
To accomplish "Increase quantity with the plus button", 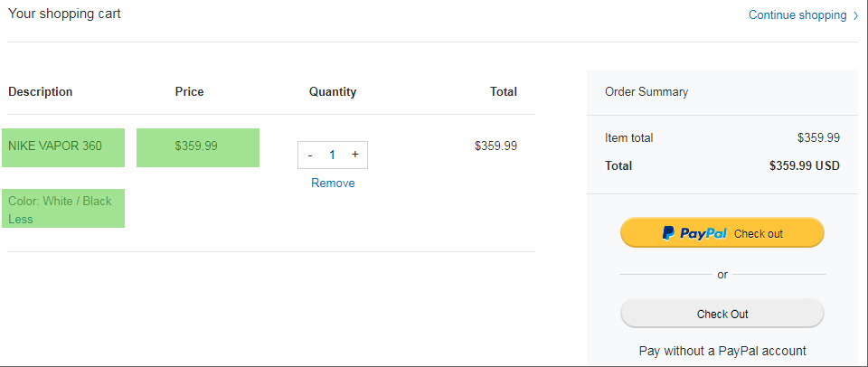I will 354,155.
